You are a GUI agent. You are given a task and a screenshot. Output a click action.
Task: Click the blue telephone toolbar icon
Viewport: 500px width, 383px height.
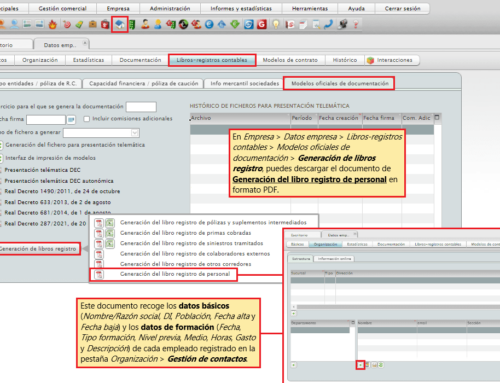[328, 24]
